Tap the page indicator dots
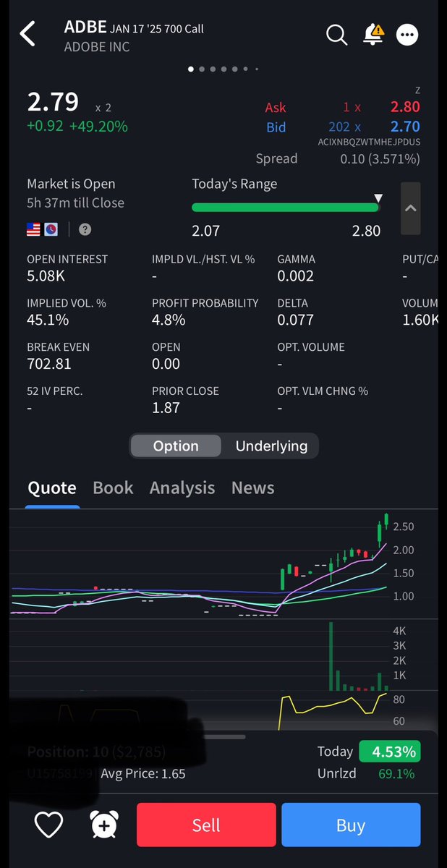The image size is (447, 868). click(223, 69)
